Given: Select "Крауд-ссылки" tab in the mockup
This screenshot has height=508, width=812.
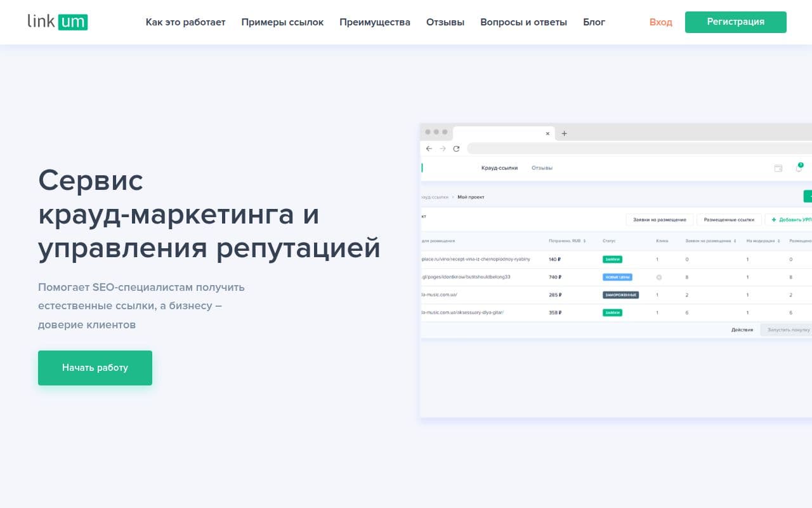Looking at the screenshot, I should (499, 168).
